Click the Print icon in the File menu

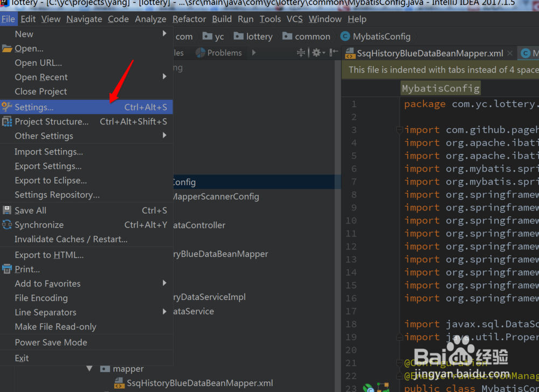7,269
